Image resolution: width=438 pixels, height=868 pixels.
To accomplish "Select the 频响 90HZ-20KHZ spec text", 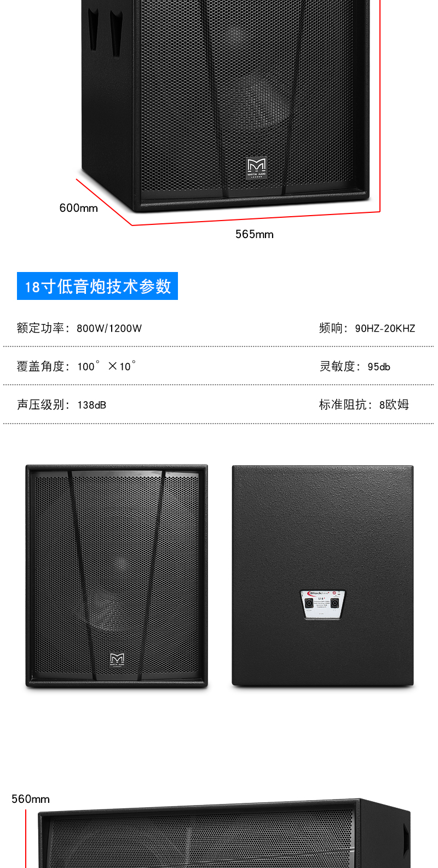I will coord(367,328).
